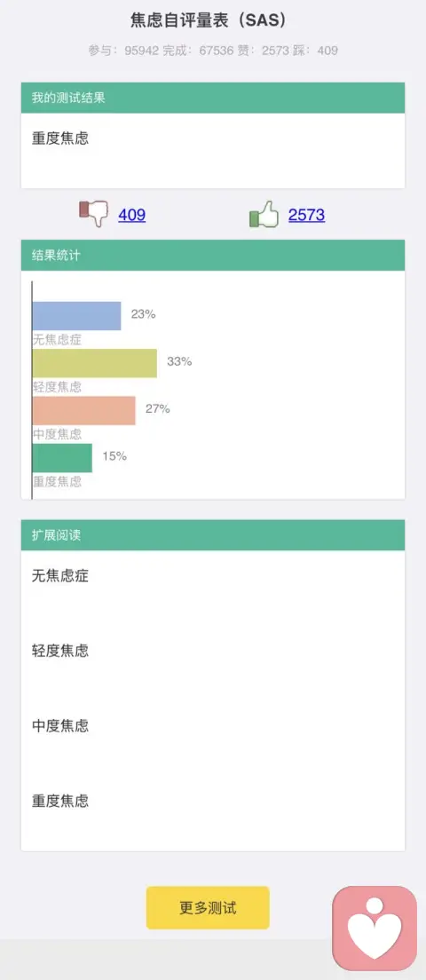426x980 pixels.
Task: Click the 重度焦虑 test result text
Action: (x=60, y=138)
